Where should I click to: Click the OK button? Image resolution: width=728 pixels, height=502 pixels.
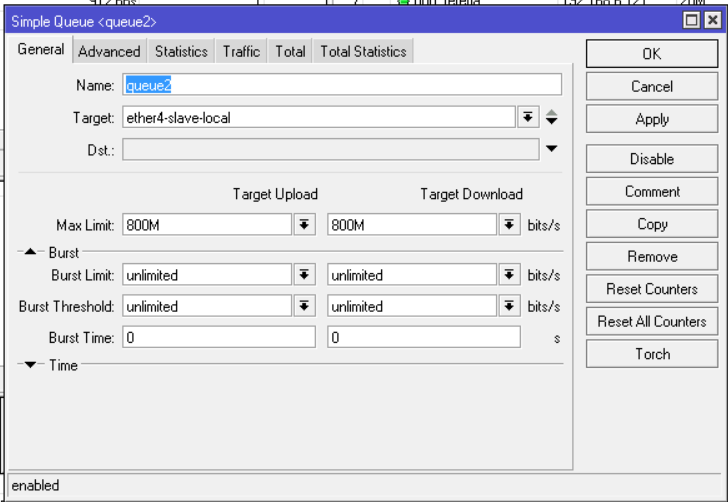coord(652,54)
